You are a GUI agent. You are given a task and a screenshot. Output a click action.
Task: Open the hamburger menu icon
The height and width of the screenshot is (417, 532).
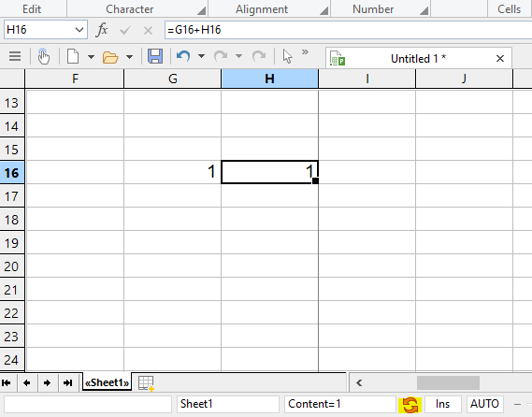tap(15, 56)
